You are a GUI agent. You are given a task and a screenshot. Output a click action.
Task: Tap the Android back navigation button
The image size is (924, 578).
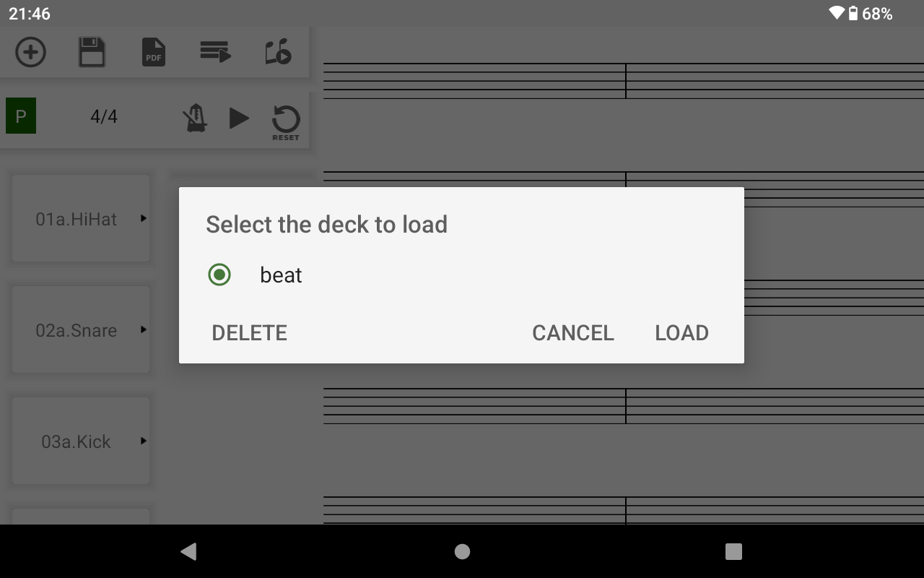tap(188, 551)
